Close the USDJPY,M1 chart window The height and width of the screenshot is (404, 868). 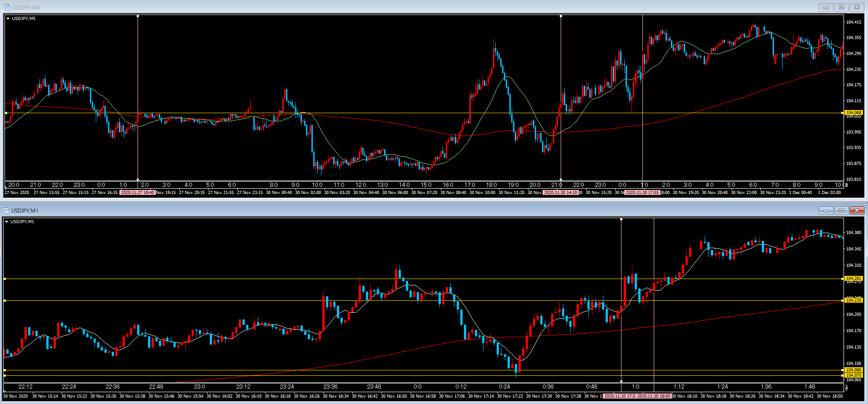(857, 210)
